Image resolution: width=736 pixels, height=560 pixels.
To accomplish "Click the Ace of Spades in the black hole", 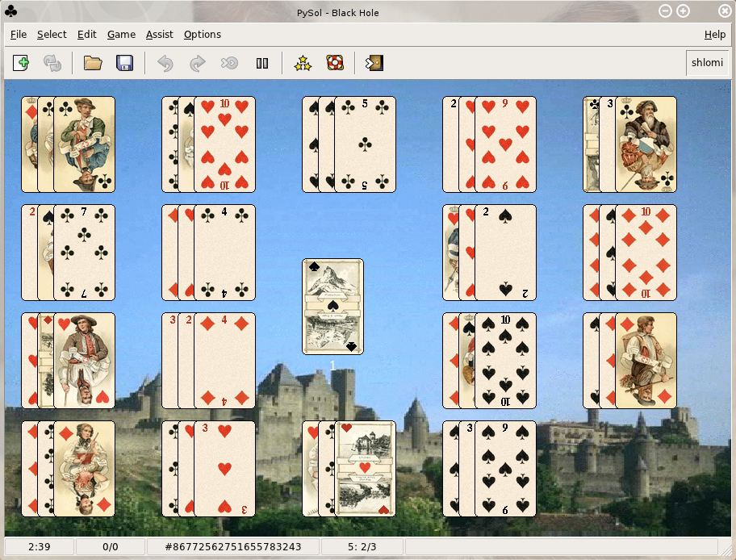I will [x=332, y=307].
